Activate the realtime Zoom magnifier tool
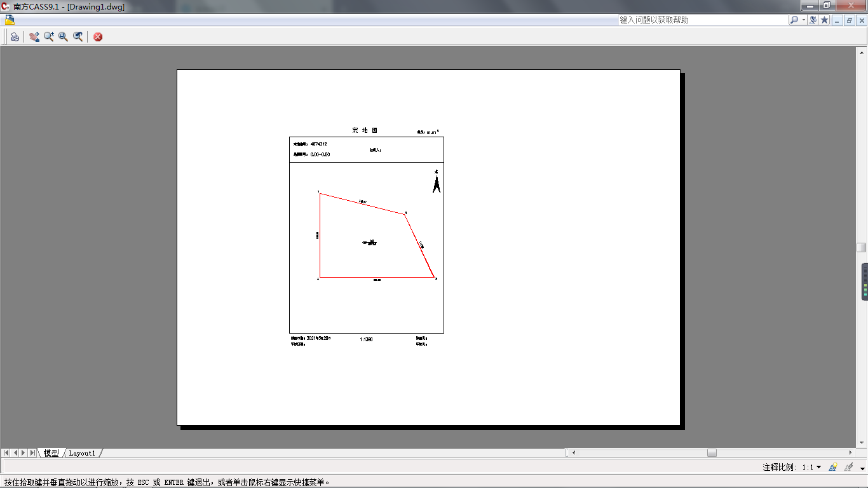 coord(49,37)
